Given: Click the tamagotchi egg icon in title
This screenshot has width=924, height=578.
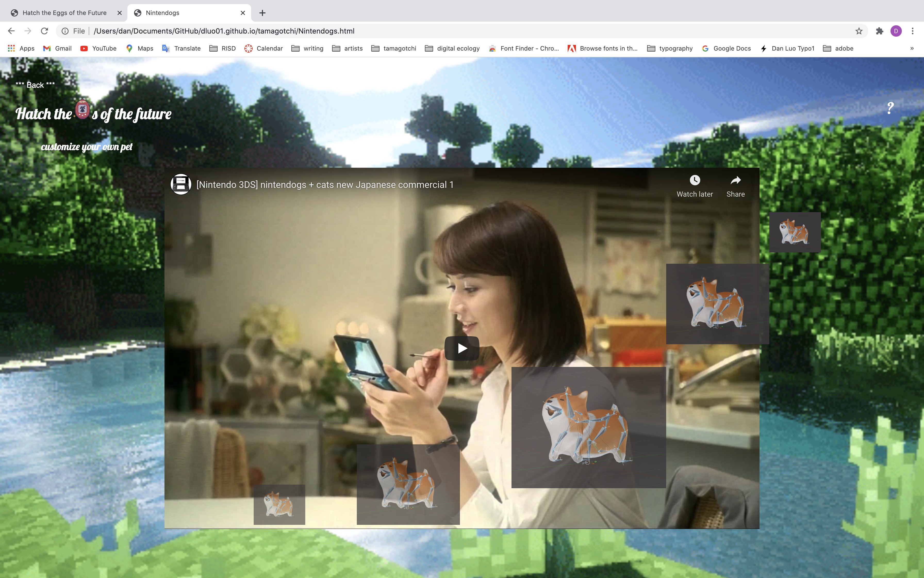Looking at the screenshot, I should pyautogui.click(x=82, y=109).
